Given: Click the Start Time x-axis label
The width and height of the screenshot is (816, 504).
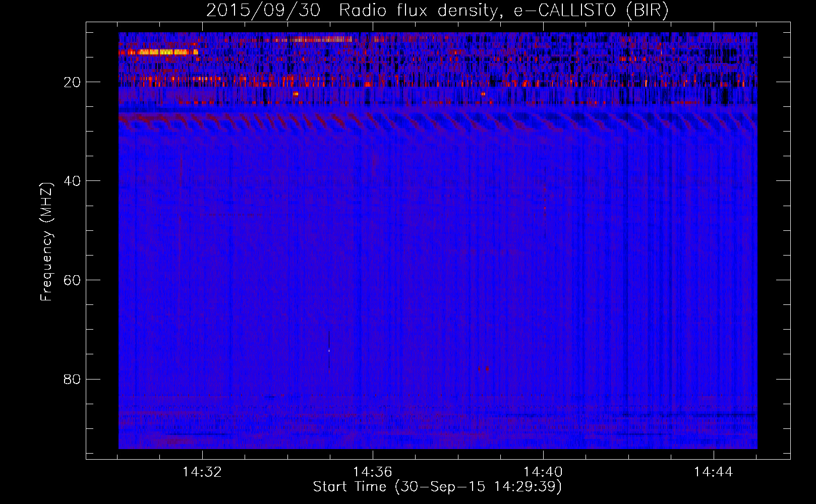Looking at the screenshot, I should click(x=437, y=487).
